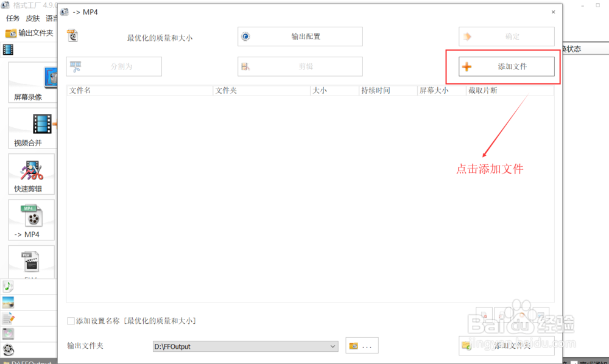Select the -> MP4 conversion icon
The width and height of the screenshot is (609, 364).
[31, 219]
